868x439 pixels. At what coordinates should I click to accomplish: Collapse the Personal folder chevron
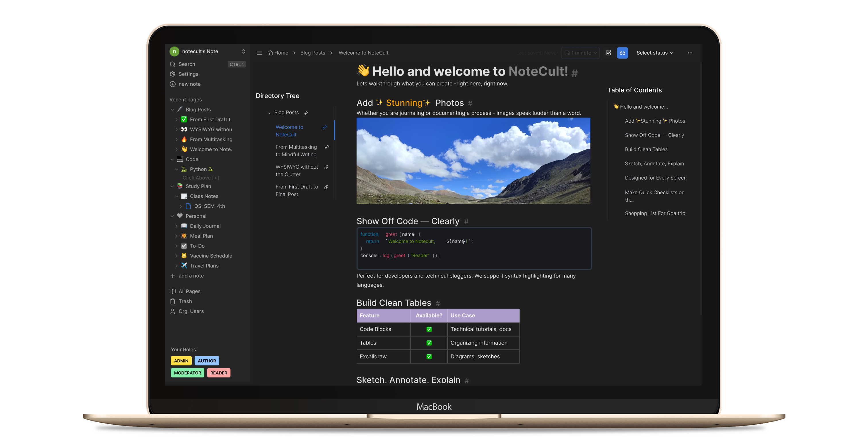click(172, 216)
